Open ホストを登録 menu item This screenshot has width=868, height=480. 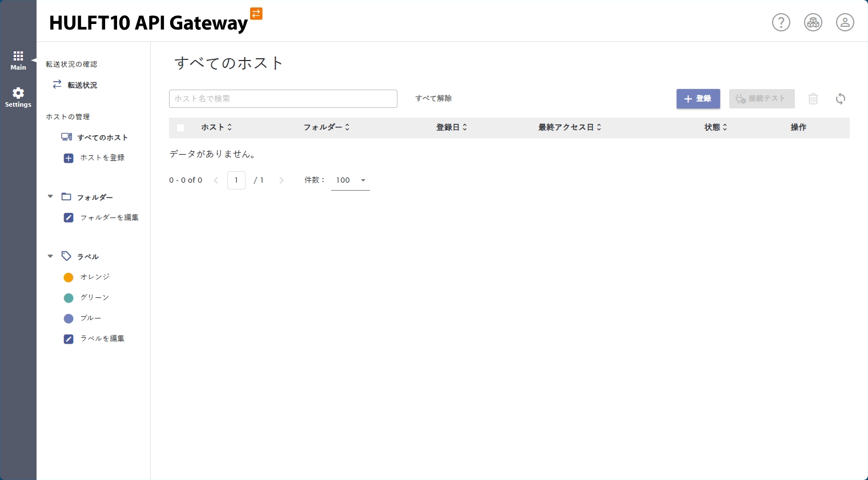tap(102, 158)
